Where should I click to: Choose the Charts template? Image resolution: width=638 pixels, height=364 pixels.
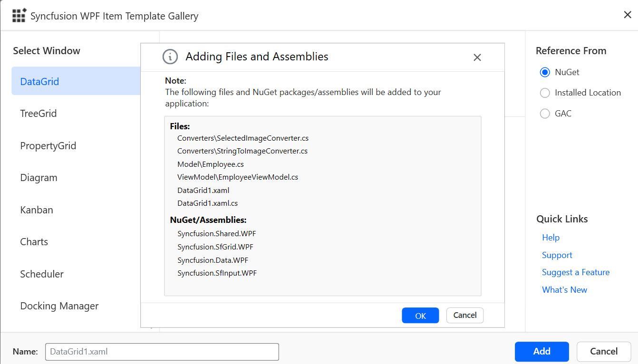(34, 242)
